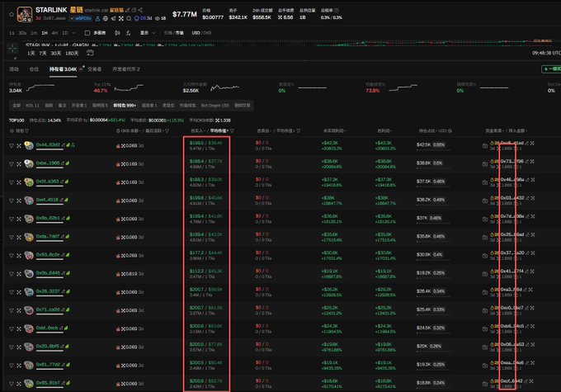Select the 1天 chart range
The width and height of the screenshot is (561, 392).
[x=31, y=54]
